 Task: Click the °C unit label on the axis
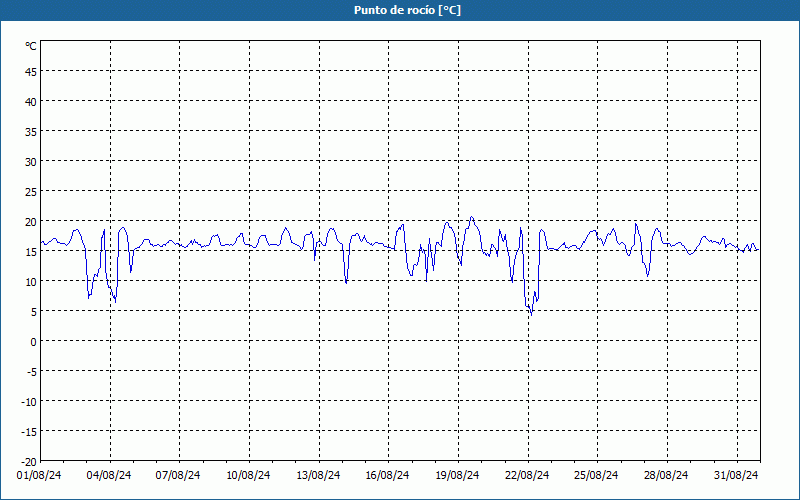31,46
